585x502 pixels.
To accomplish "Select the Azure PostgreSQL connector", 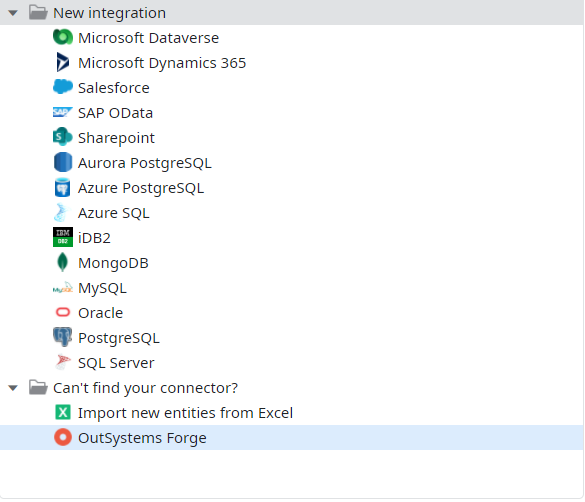I will pos(141,188).
